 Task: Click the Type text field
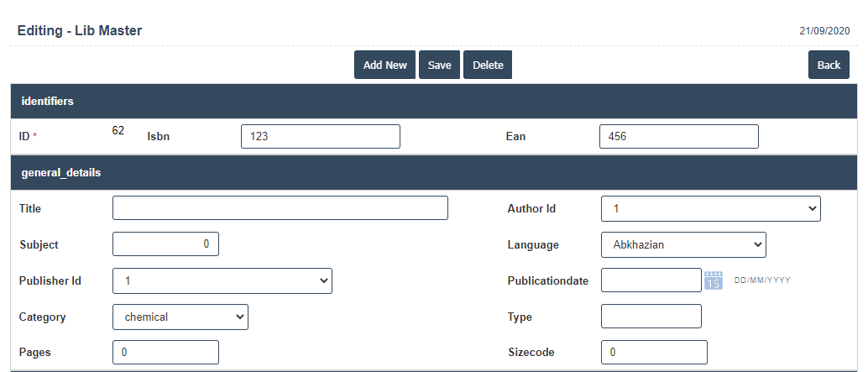[x=651, y=317]
